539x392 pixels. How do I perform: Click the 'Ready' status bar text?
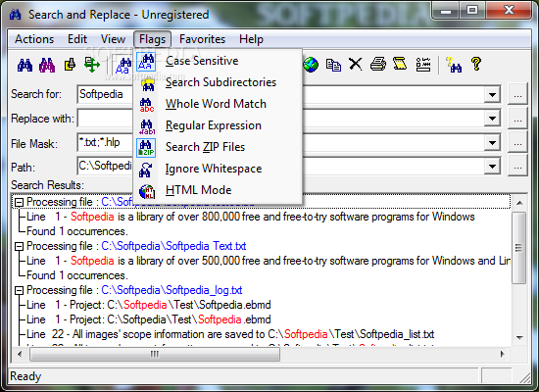click(25, 376)
